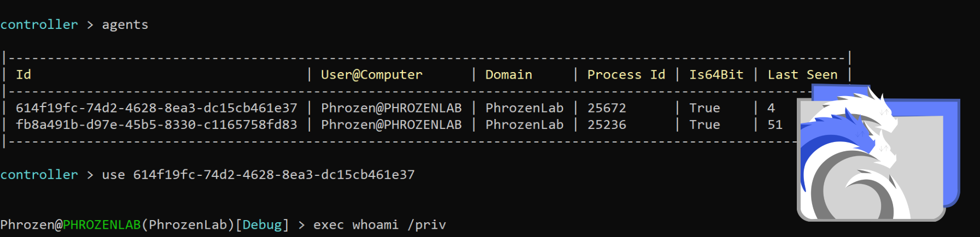
Task: Click process id 25236 cell
Action: tap(606, 125)
